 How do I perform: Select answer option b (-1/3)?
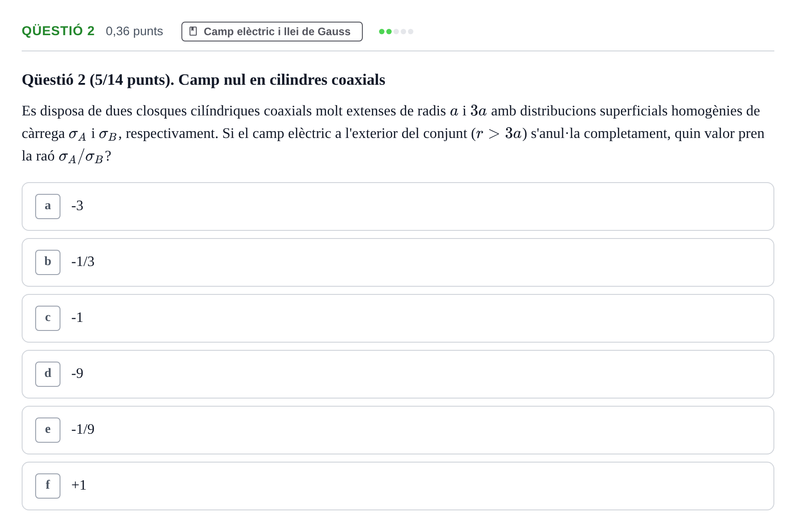(x=398, y=262)
